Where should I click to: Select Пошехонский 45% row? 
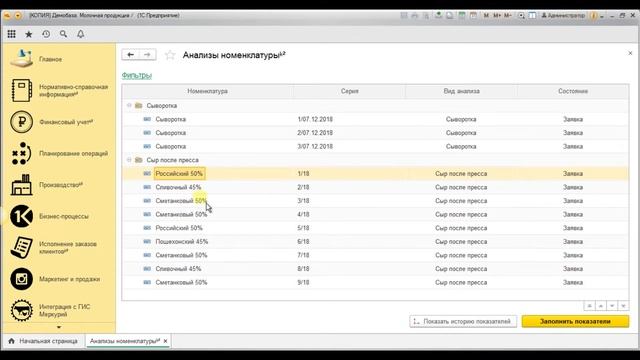(x=375, y=241)
